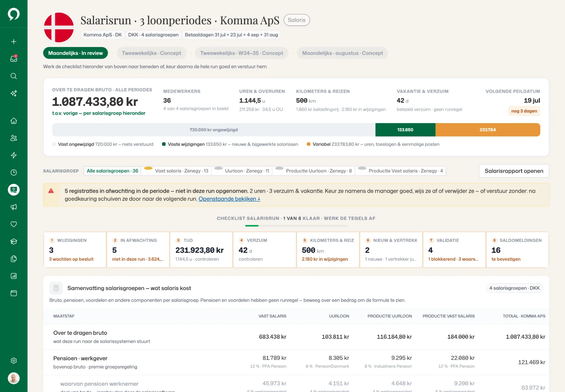Viewport: 565px width, 392px height.
Task: Click the sparkle AI assistant icon
Action: click(14, 93)
